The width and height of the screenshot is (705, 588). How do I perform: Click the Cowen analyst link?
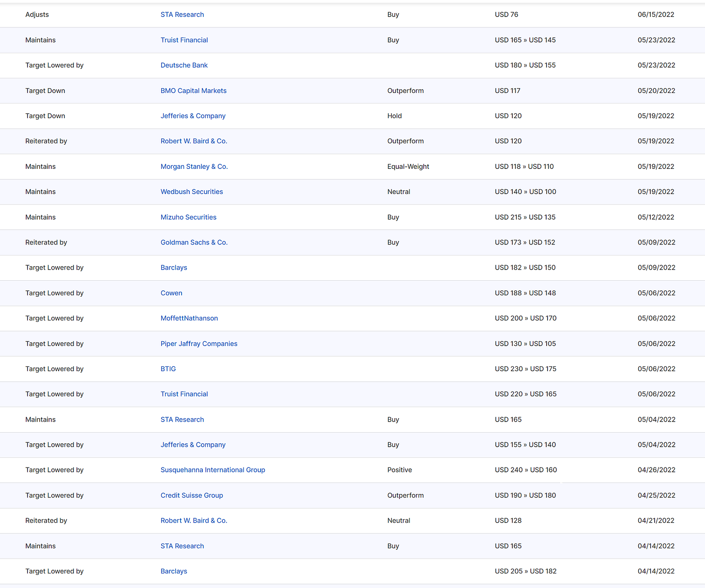coord(171,293)
